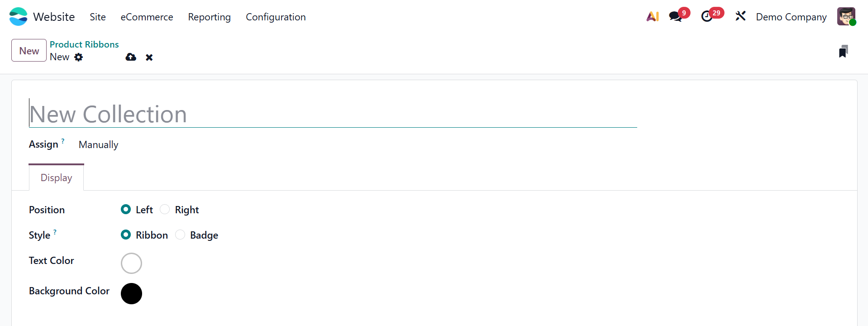This screenshot has width=868, height=326.
Task: Select the Left position radio button
Action: point(126,209)
